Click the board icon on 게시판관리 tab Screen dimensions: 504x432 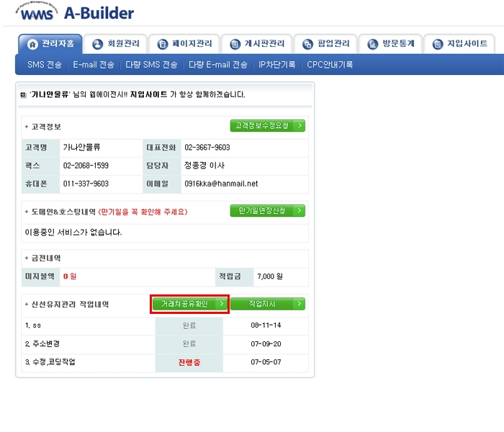235,45
